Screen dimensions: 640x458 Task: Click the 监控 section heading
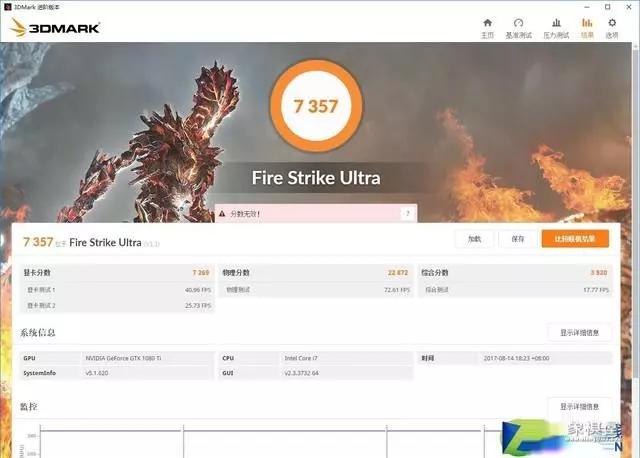(29, 407)
